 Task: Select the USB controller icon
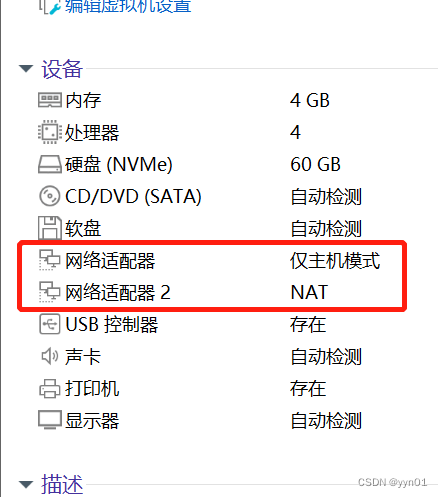[50, 324]
